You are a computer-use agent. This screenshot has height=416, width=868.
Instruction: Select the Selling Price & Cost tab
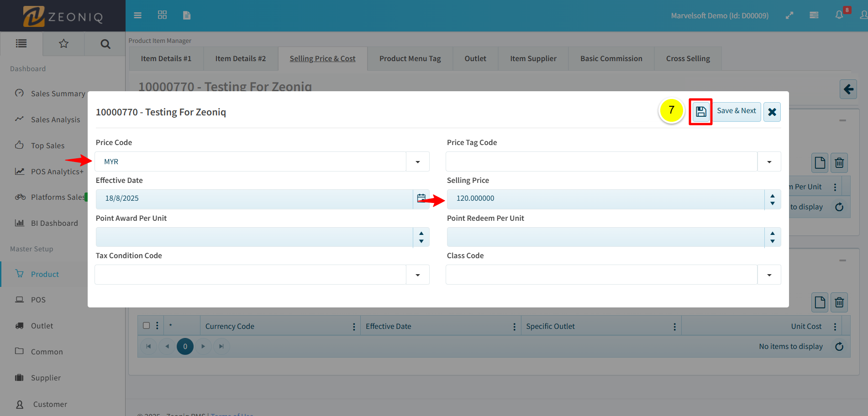pyautogui.click(x=323, y=59)
